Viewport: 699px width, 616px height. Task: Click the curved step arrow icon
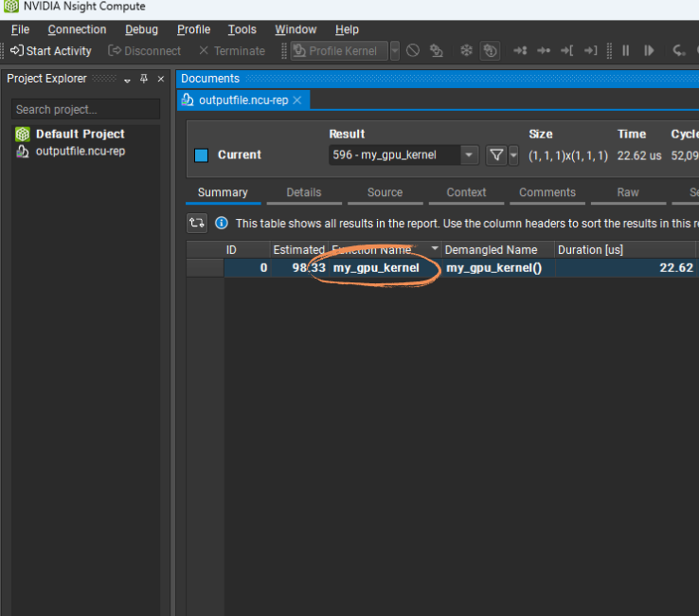679,50
